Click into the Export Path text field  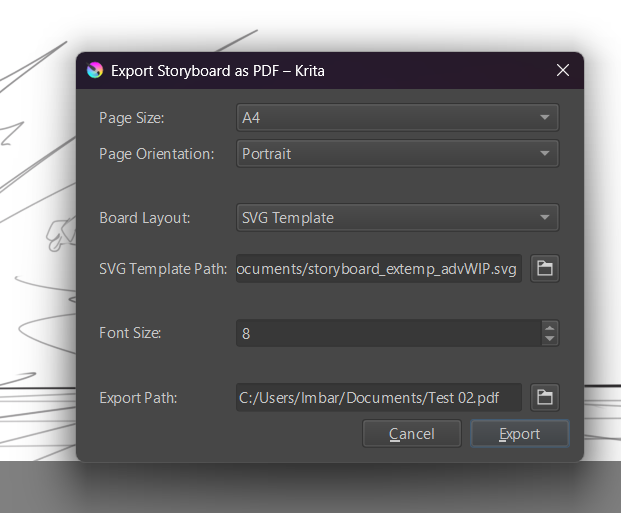pyautogui.click(x=379, y=397)
